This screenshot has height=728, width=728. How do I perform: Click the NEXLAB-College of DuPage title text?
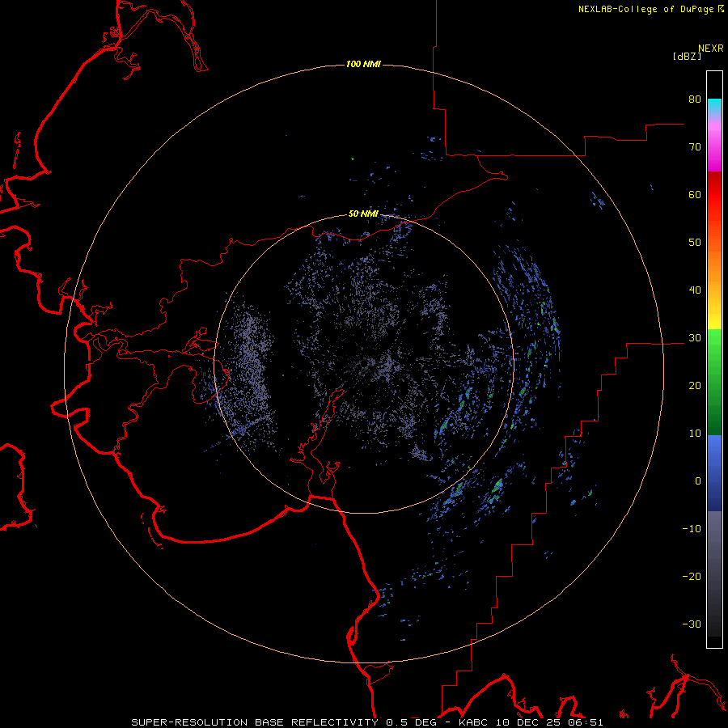tap(645, 9)
